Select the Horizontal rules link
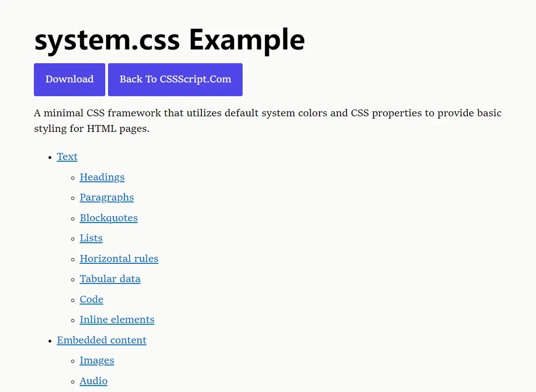The width and height of the screenshot is (536, 392). point(119,259)
